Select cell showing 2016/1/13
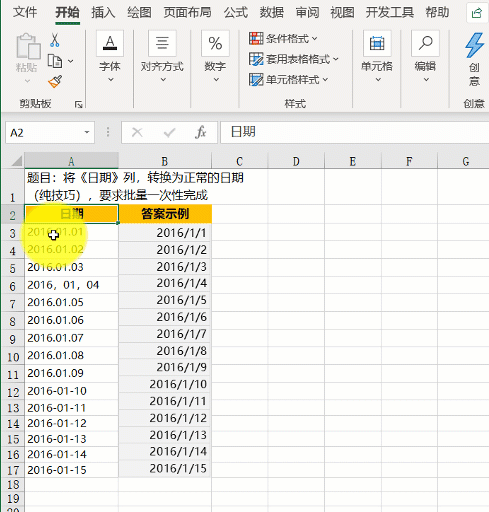The image size is (489, 512). (x=165, y=435)
